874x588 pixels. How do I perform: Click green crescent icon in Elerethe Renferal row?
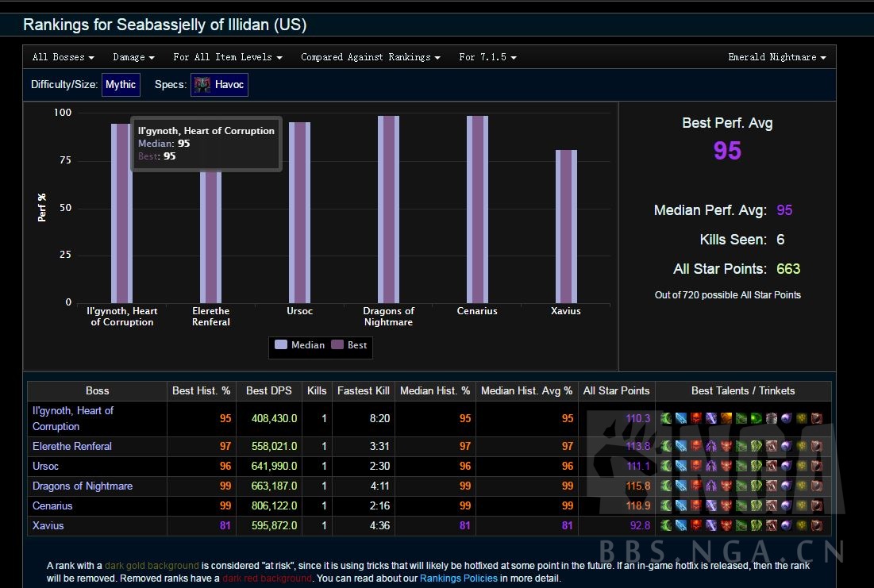pyautogui.click(x=666, y=446)
